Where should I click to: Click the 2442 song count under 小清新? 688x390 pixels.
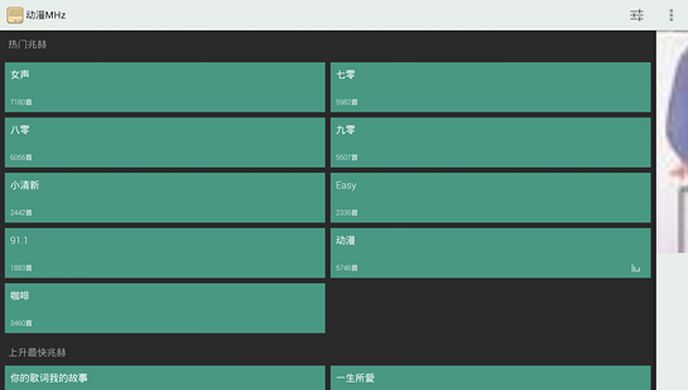21,213
